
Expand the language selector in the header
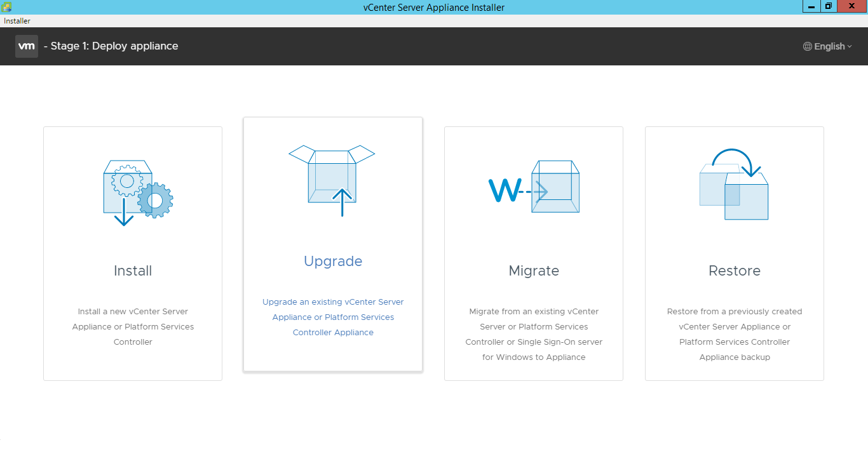(827, 46)
